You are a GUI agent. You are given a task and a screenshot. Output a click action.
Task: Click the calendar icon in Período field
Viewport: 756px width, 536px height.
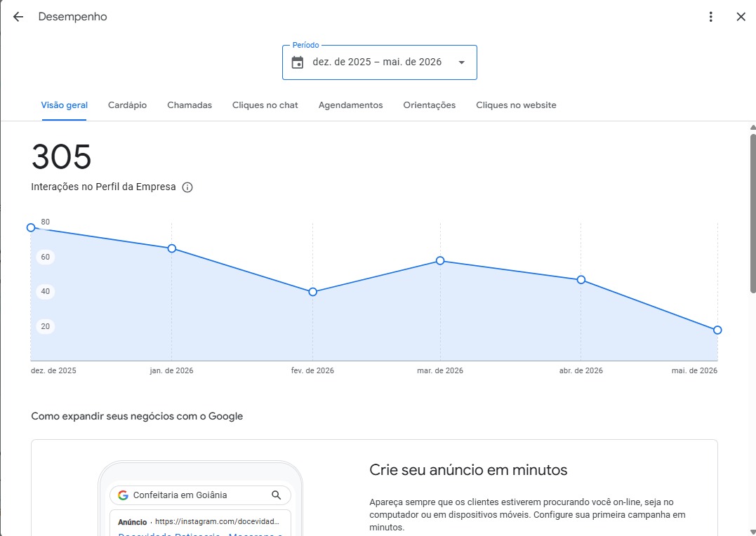point(298,62)
